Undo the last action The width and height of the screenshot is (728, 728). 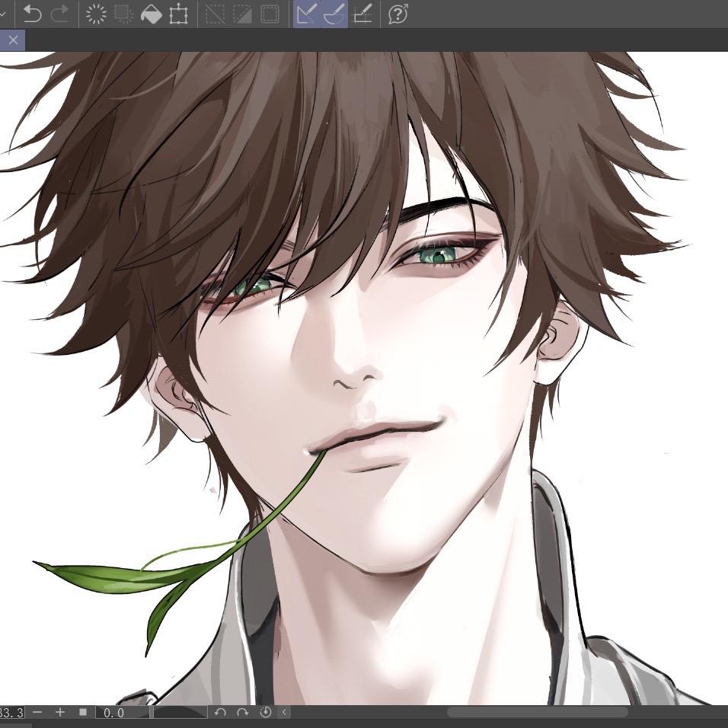[33, 14]
